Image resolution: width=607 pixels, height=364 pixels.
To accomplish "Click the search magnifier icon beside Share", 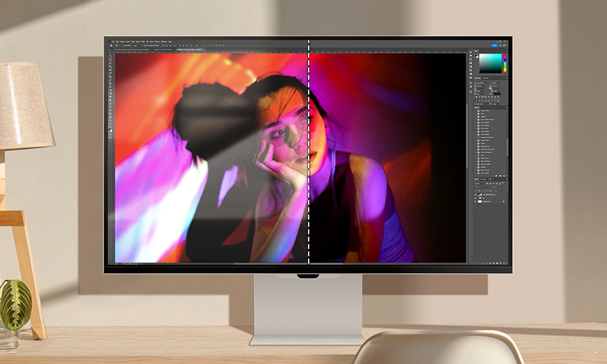I will [x=501, y=45].
